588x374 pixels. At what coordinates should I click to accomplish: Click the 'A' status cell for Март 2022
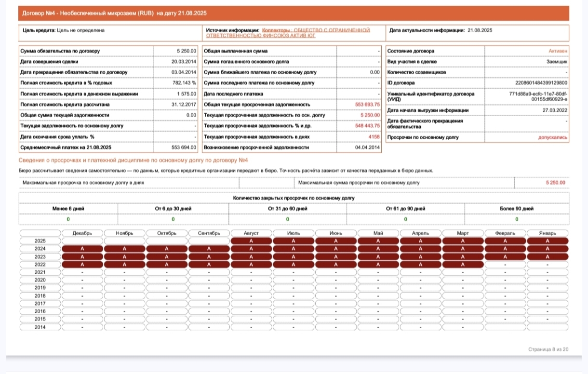point(463,265)
